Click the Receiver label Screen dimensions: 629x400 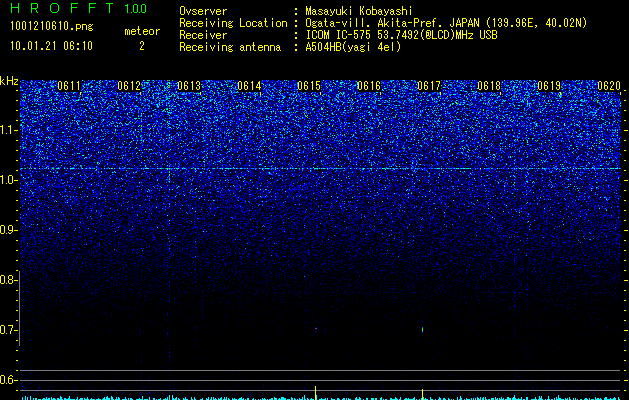(x=203, y=35)
